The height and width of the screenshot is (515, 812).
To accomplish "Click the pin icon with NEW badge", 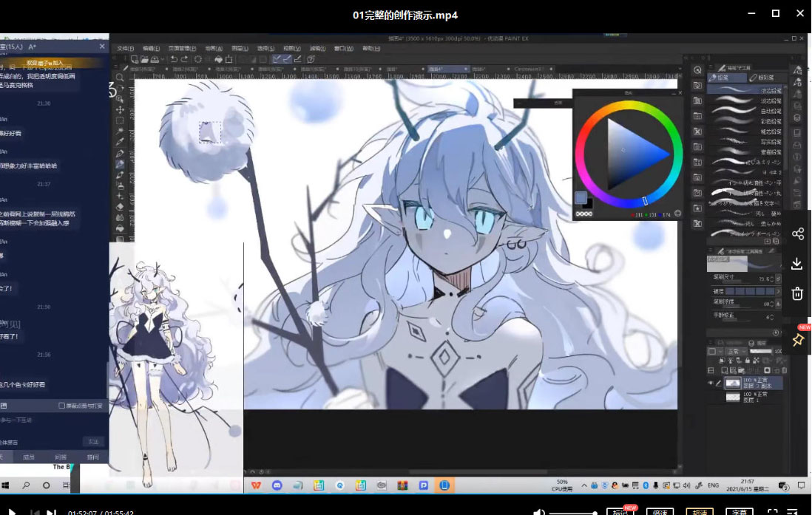I will (x=797, y=340).
